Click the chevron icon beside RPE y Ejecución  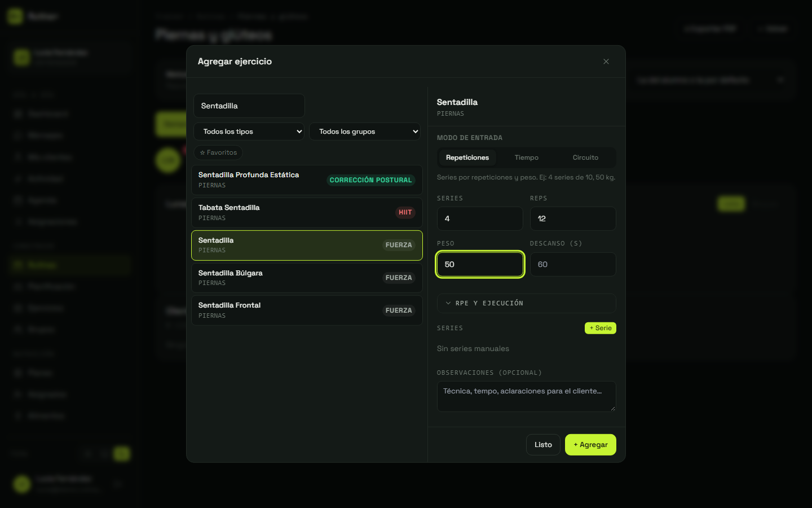[448, 303]
